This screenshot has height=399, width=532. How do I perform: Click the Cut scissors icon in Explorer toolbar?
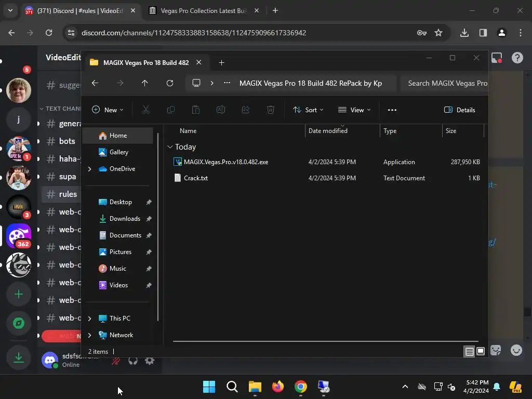pos(145,110)
